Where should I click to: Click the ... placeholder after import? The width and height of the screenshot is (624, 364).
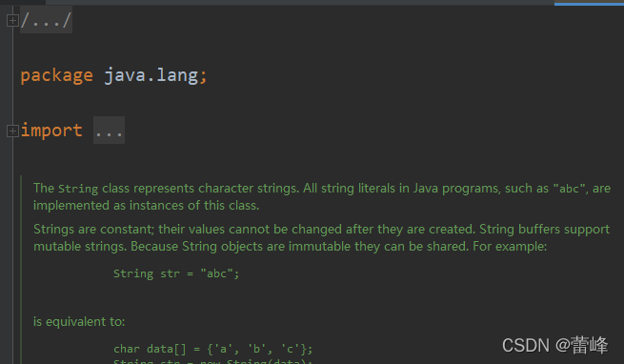point(109,131)
